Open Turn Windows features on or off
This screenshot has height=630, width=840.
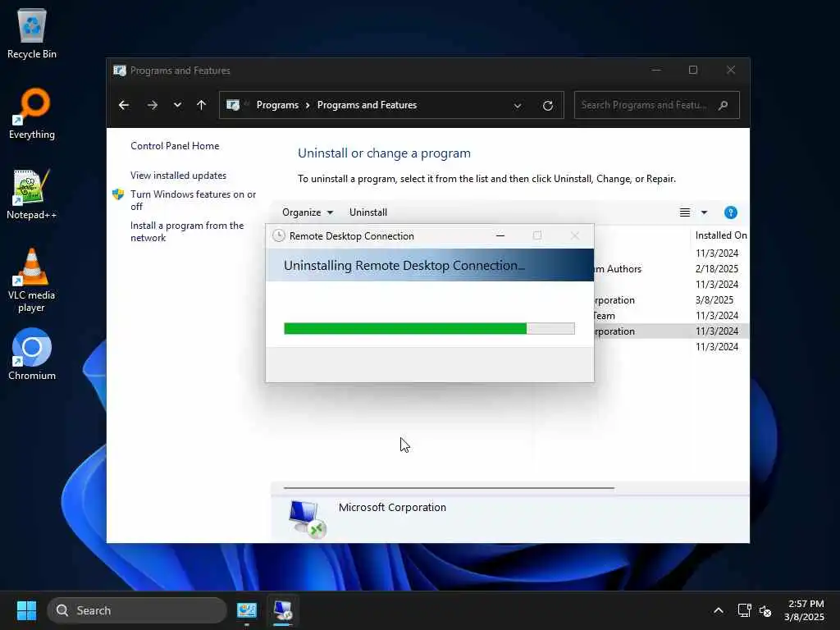[x=194, y=200]
